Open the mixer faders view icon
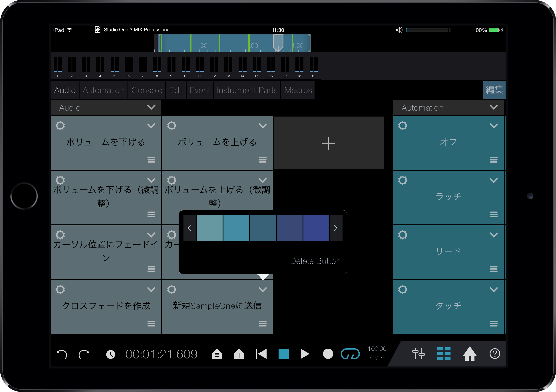The image size is (556, 392). [x=418, y=354]
